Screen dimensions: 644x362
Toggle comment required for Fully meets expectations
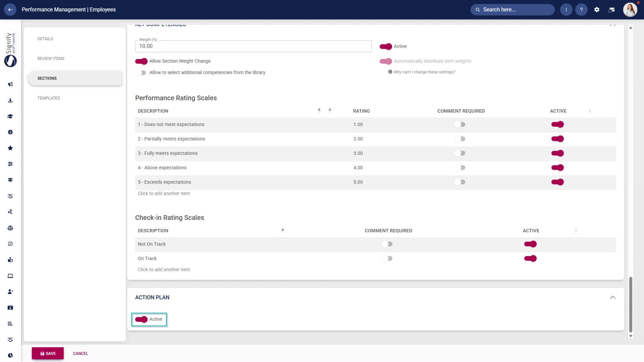[460, 153]
